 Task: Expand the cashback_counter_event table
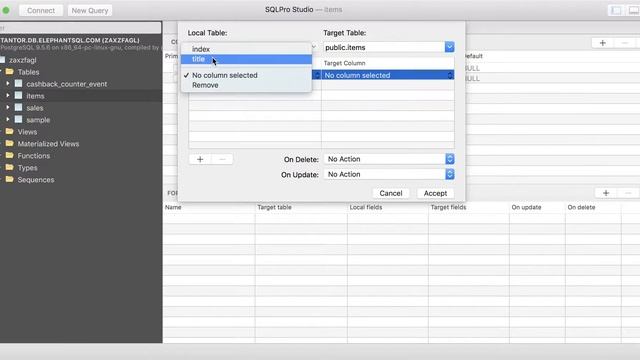coord(7,84)
